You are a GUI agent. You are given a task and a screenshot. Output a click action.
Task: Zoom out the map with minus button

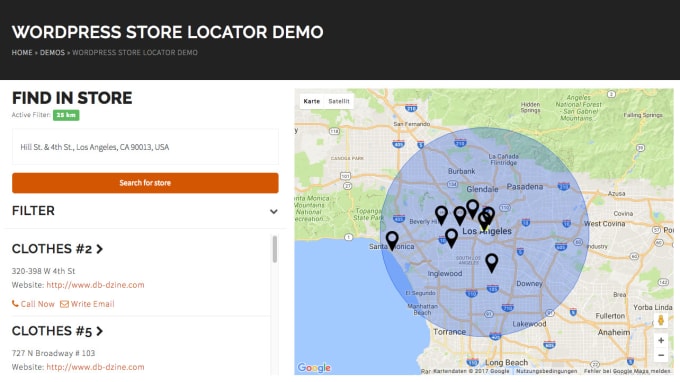point(661,355)
